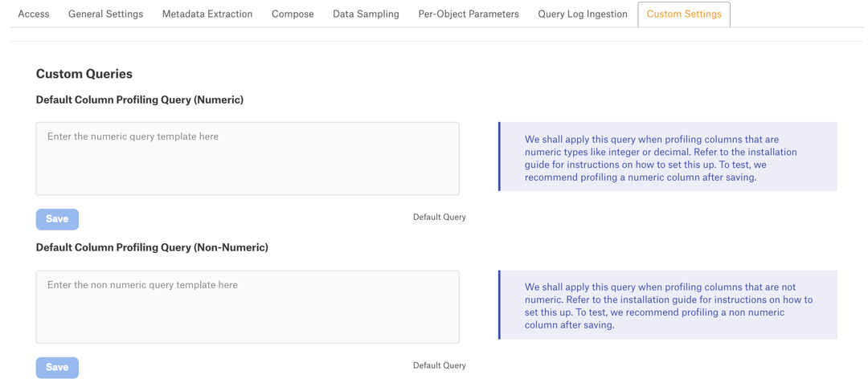The height and width of the screenshot is (387, 868).
Task: Select the Compose tab
Action: [293, 14]
